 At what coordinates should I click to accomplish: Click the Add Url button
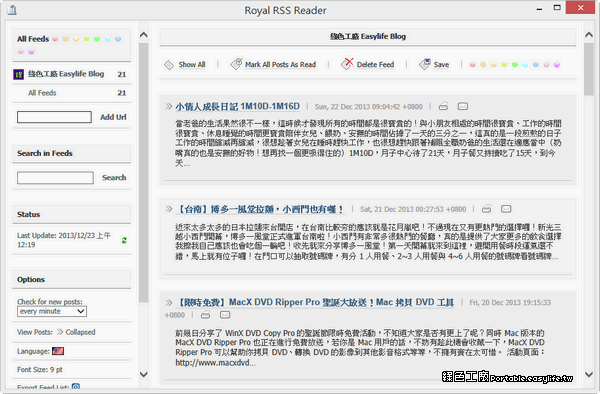113,117
